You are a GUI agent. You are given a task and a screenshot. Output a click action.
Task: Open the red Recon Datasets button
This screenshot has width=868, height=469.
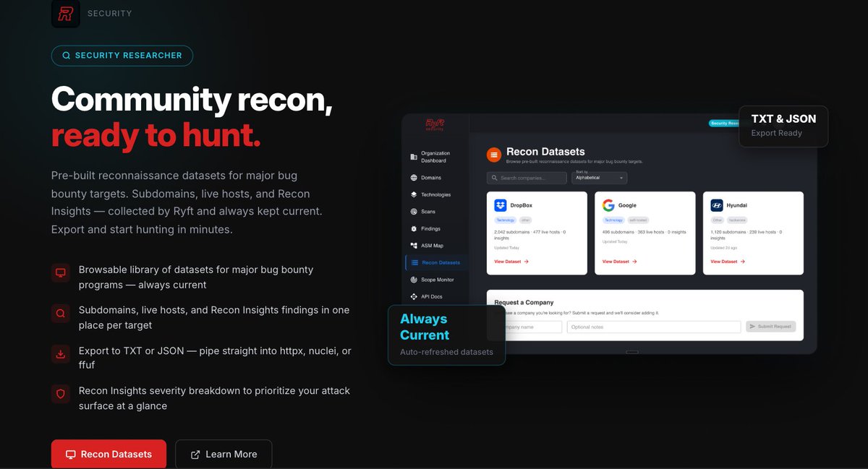(x=109, y=454)
